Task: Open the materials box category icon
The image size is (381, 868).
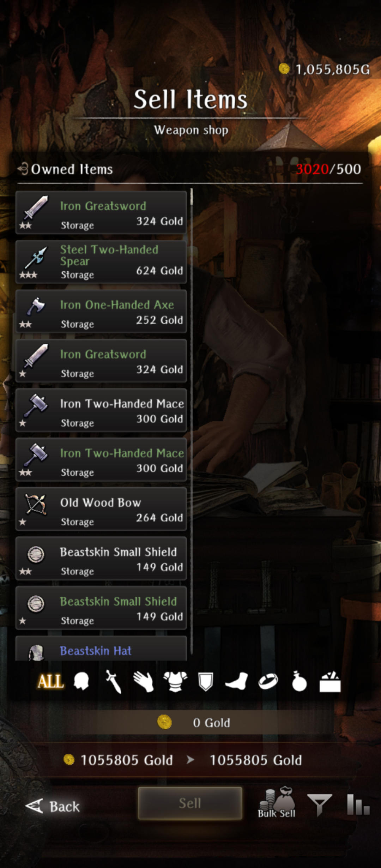Action: click(330, 681)
